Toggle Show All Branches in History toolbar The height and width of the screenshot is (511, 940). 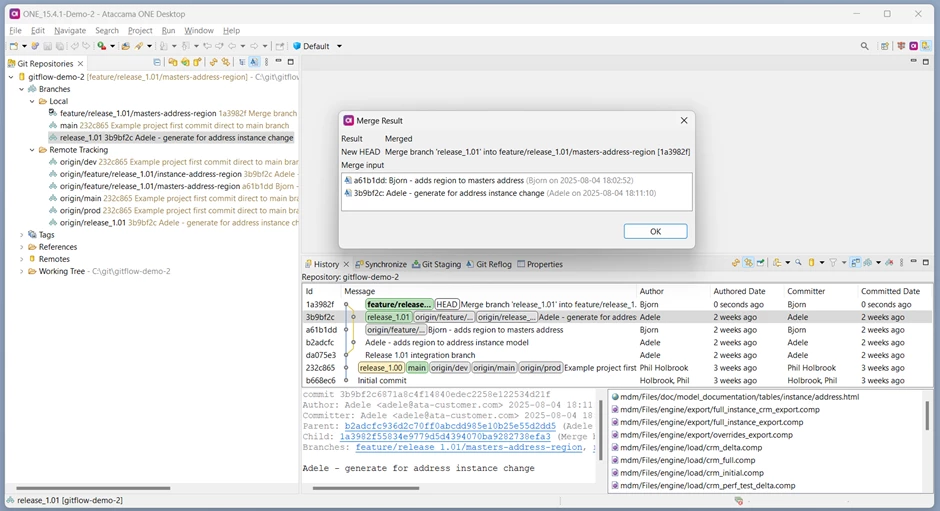pos(867,263)
